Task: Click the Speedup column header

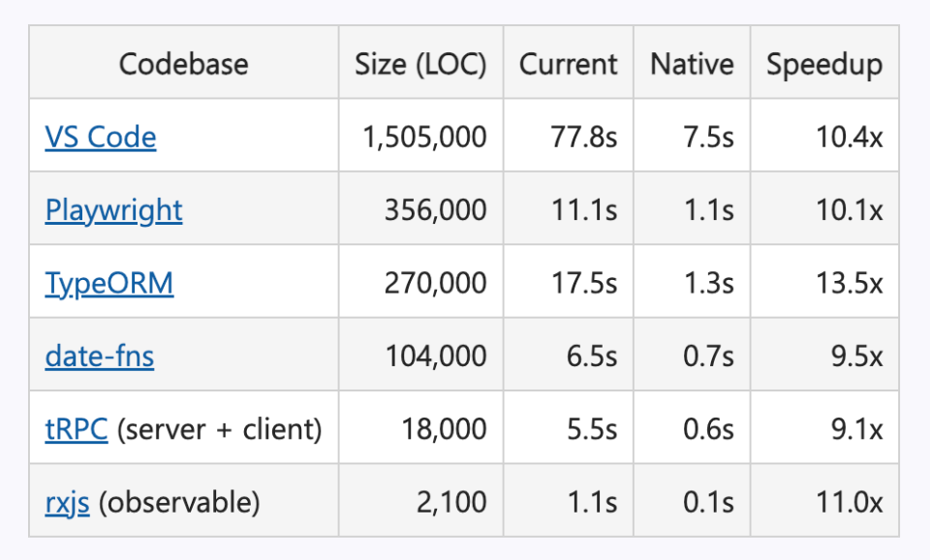Action: tap(824, 64)
